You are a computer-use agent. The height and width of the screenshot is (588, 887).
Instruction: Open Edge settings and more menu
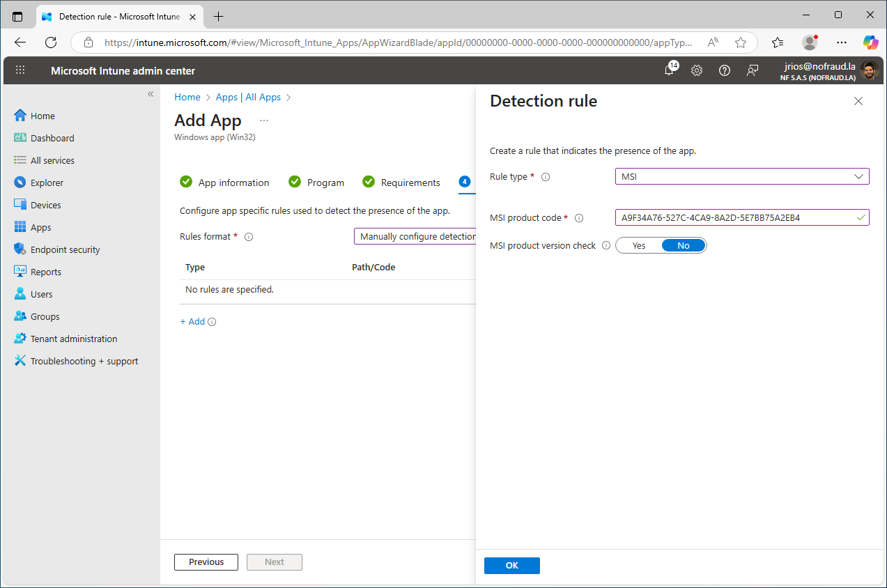(842, 42)
